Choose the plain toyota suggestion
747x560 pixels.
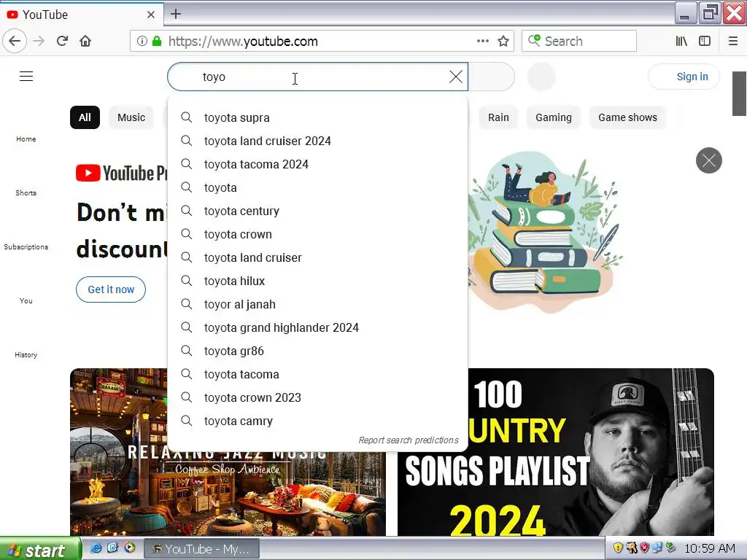[x=317, y=187]
